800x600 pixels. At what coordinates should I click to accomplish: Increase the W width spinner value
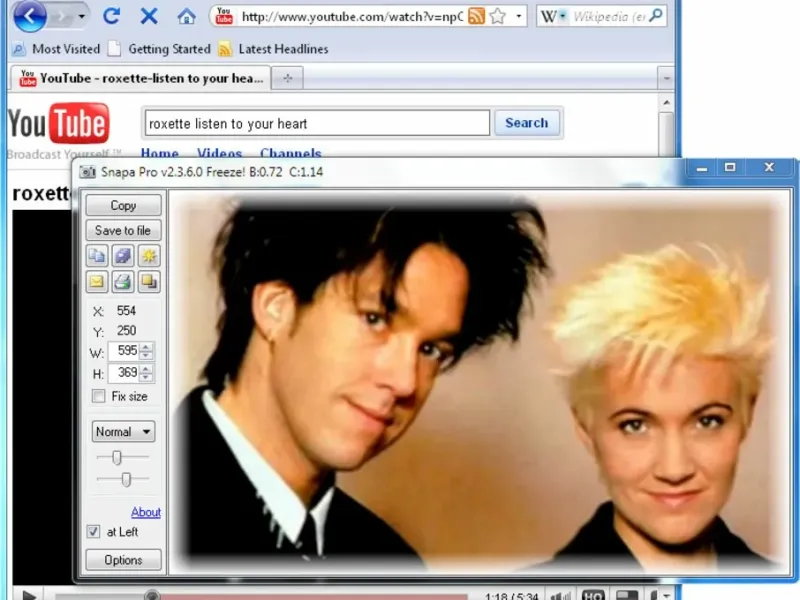[x=146, y=347]
